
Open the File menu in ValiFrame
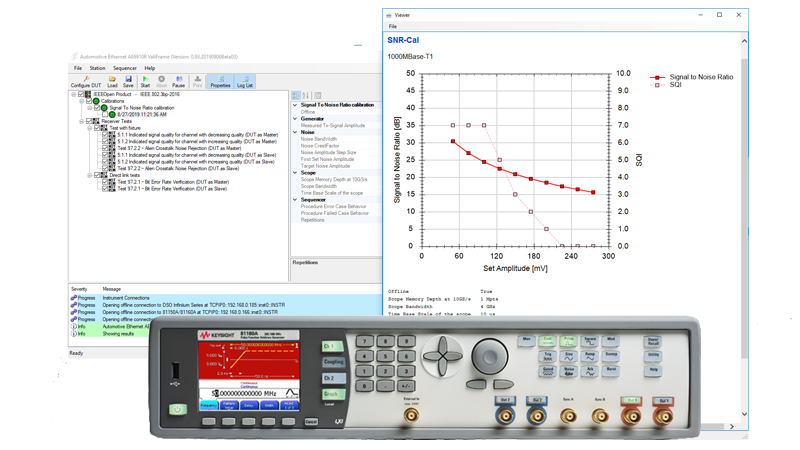[x=78, y=68]
